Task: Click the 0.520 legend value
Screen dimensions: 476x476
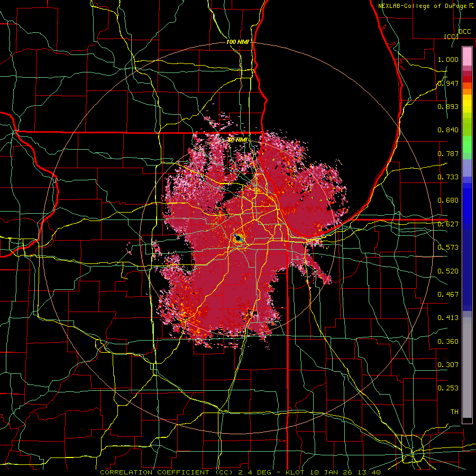Action: pos(448,271)
